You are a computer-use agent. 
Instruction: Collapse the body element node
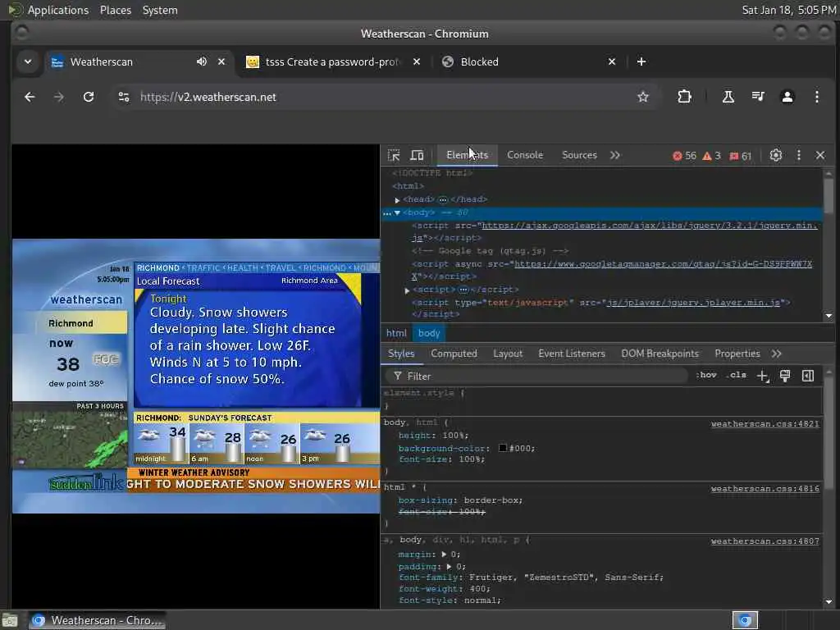(x=397, y=212)
